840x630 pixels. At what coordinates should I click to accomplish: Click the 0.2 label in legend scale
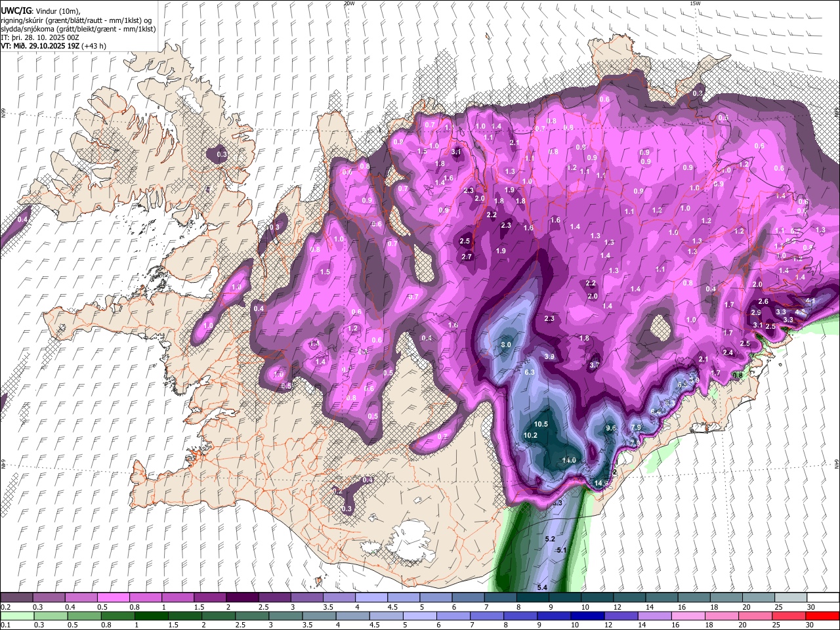pyautogui.click(x=5, y=607)
